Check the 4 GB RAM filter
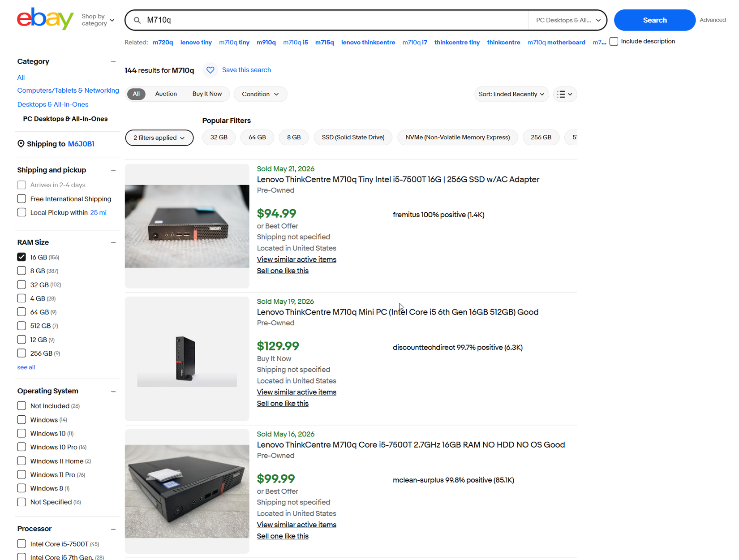The image size is (739, 560). pos(21,298)
